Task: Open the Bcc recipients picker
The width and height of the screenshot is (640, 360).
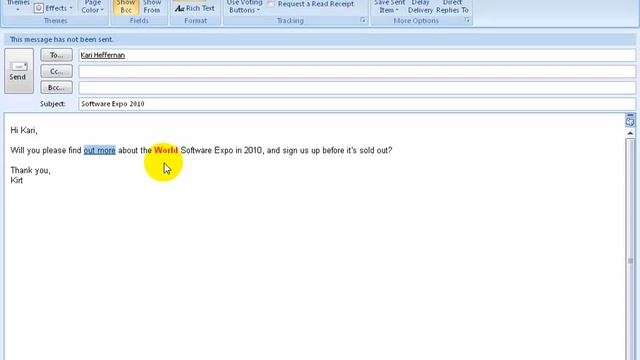Action: click(x=56, y=87)
